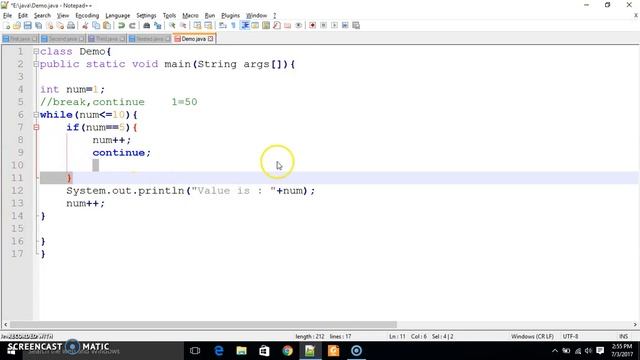Collapse the class Demo fold marker
This screenshot has height=360, width=640.
36,51
